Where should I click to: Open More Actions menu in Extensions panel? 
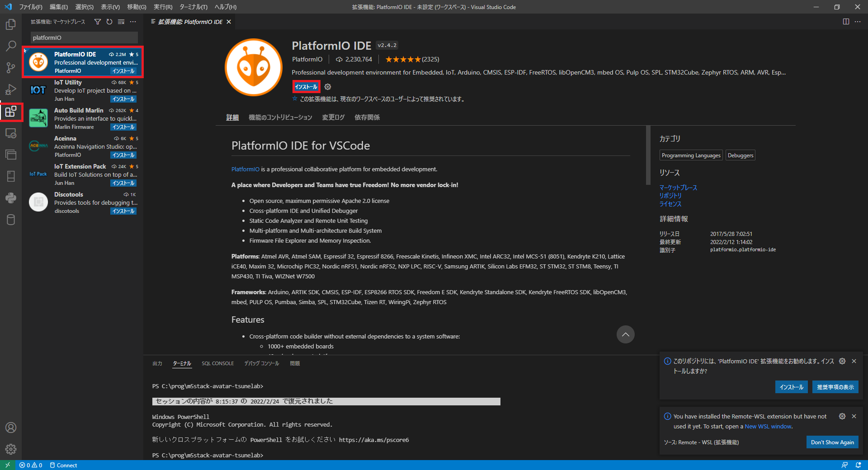coord(132,21)
